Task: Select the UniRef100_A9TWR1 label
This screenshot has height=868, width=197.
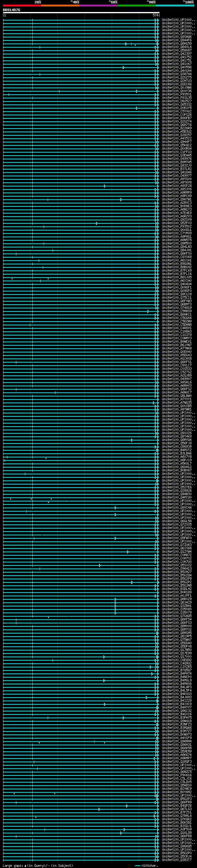Action: [x=177, y=410]
